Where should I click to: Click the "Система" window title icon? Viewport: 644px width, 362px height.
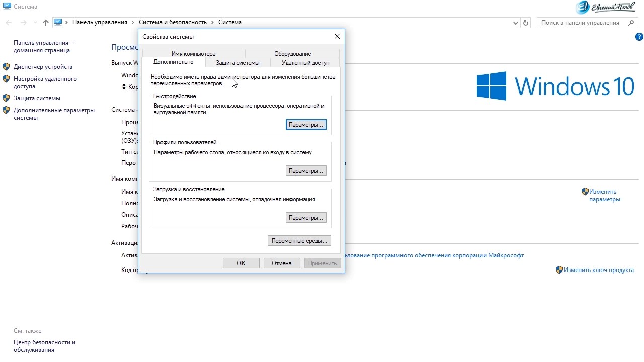(7, 7)
